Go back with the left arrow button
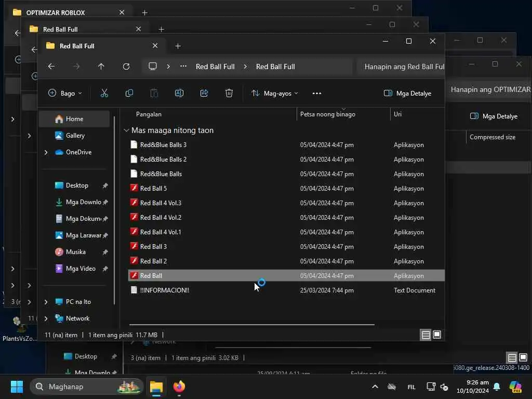The image size is (532, 399). click(x=51, y=66)
